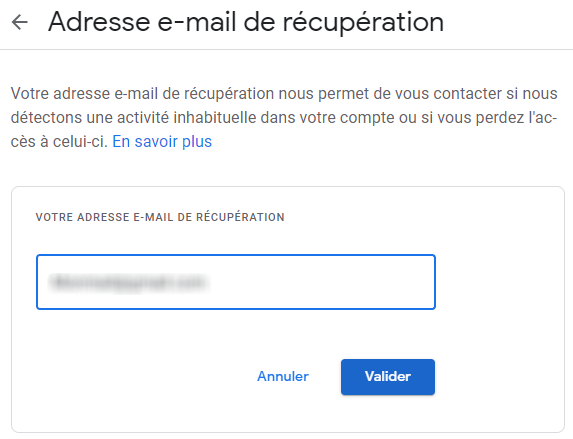Click the blurred email address text
The height and width of the screenshot is (439, 573).
(129, 282)
